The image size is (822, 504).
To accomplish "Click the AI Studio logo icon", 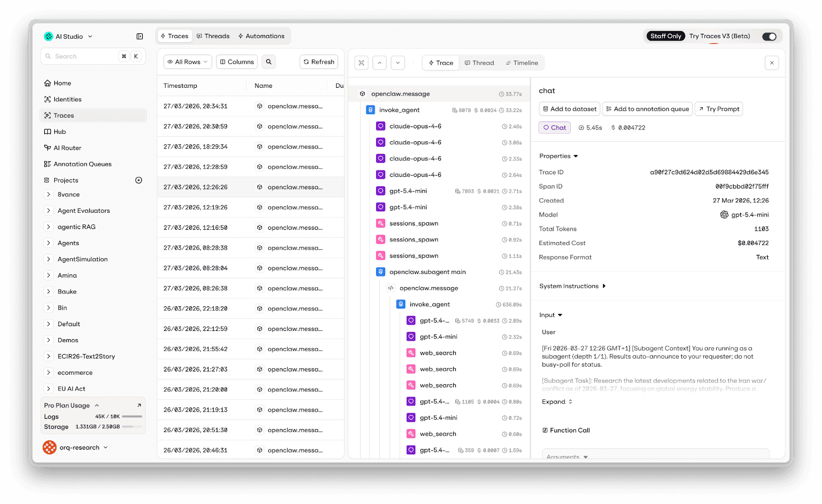I will pos(49,36).
